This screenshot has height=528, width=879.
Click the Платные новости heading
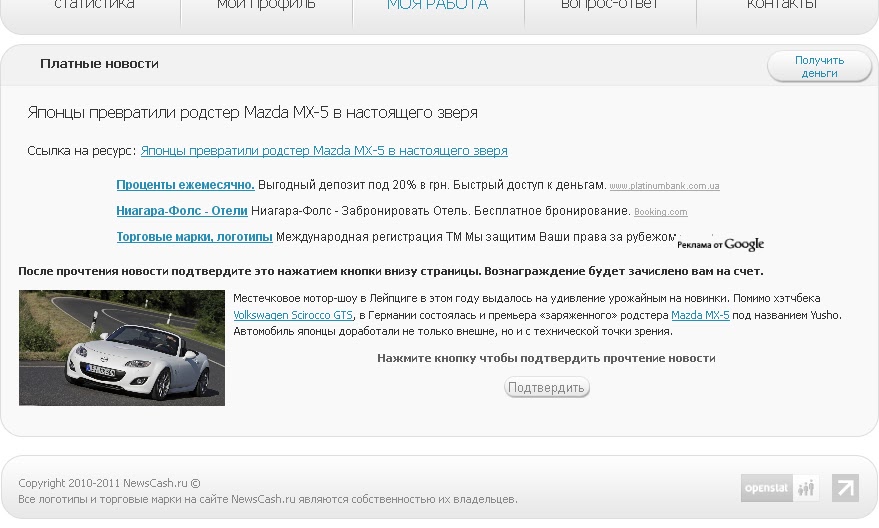(99, 64)
